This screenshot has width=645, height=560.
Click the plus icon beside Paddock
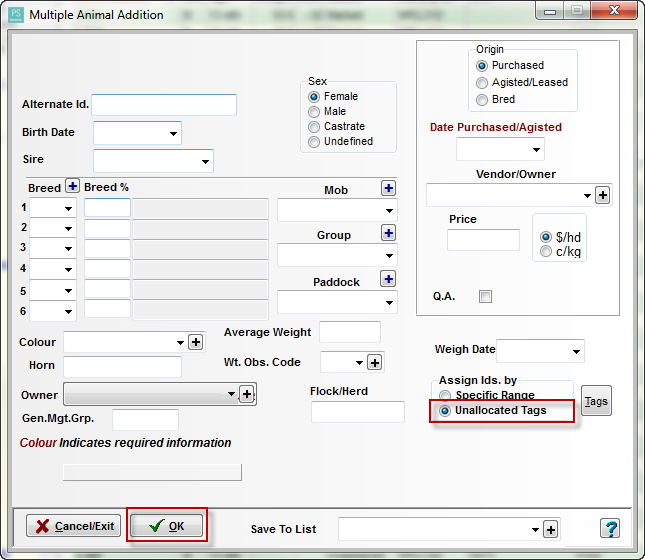tap(388, 279)
